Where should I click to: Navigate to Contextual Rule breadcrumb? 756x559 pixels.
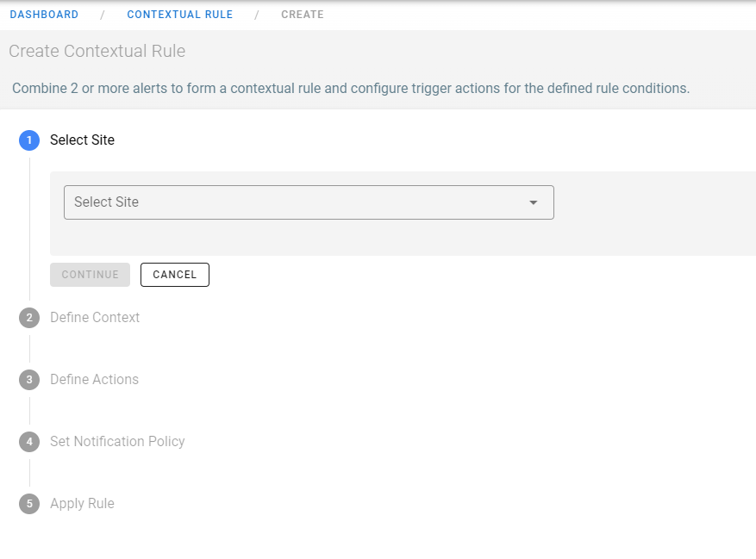[179, 15]
